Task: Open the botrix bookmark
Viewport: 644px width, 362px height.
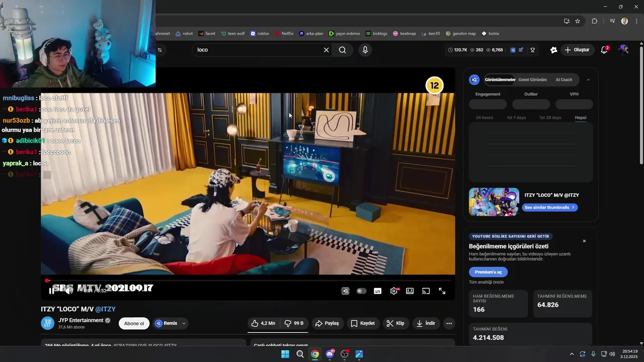Action: pyautogui.click(x=491, y=34)
